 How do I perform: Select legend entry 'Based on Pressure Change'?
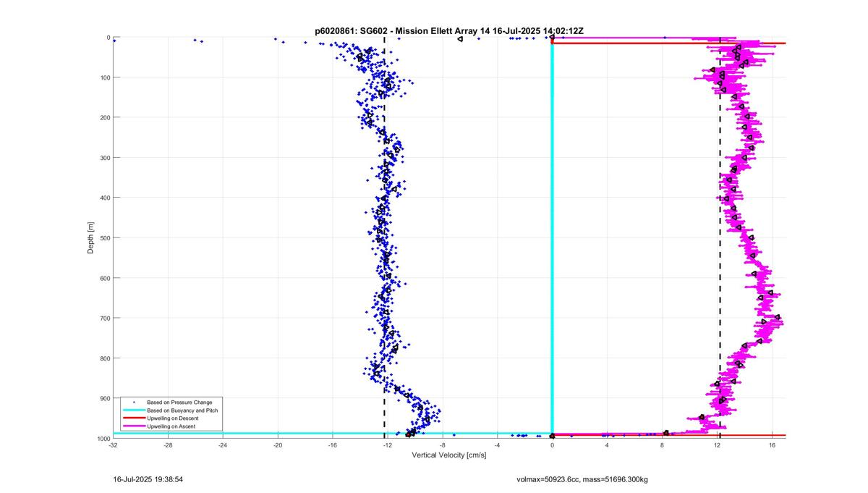[x=179, y=402]
